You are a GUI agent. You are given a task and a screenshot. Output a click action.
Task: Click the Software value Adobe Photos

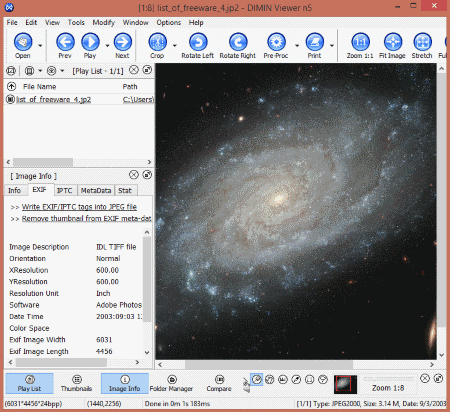(x=119, y=305)
